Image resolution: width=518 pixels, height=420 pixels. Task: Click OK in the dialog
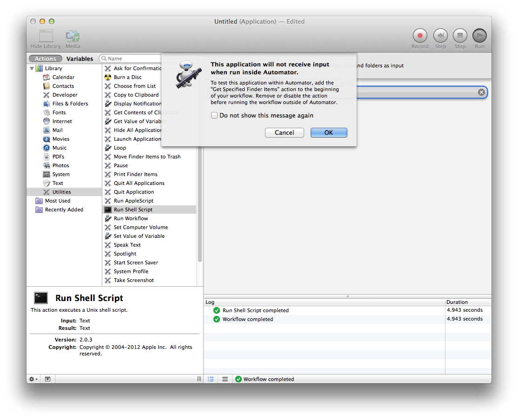point(329,132)
